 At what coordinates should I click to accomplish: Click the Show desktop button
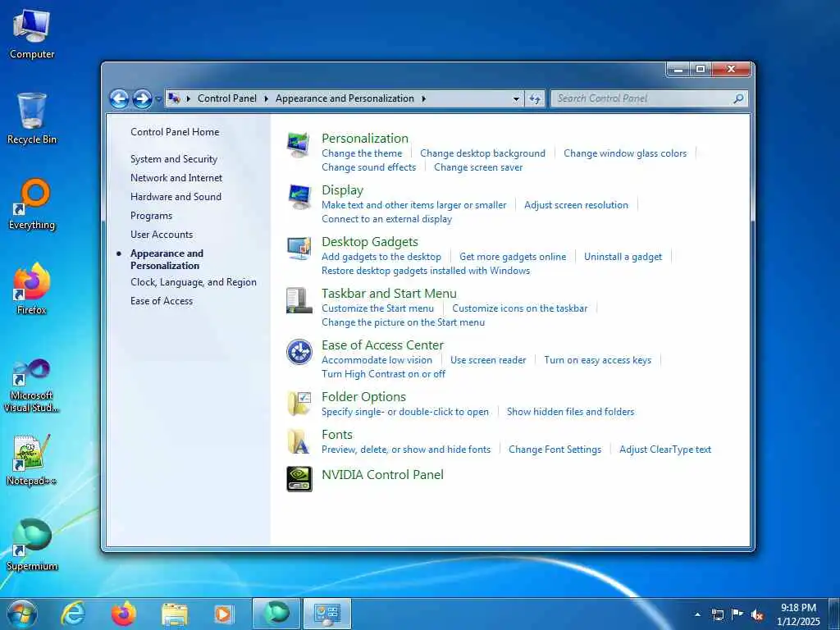(x=834, y=614)
